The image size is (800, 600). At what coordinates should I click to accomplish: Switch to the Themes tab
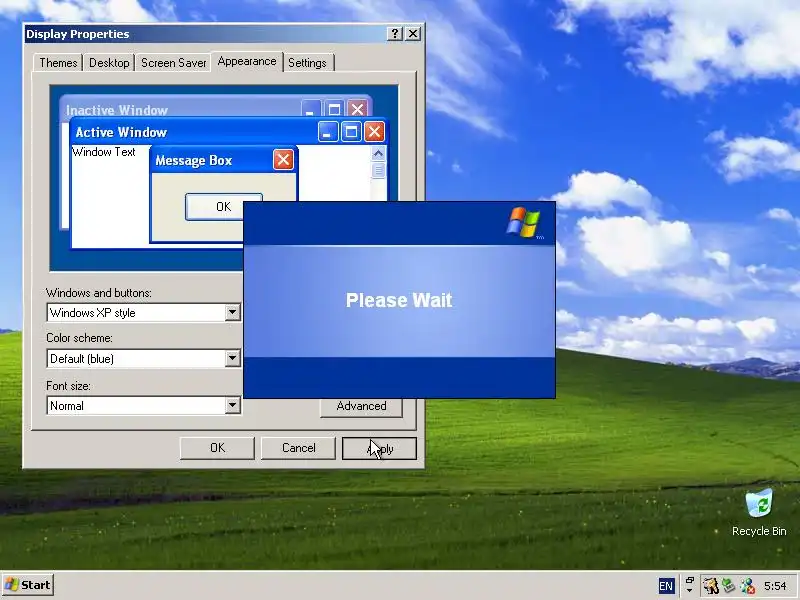tap(58, 63)
